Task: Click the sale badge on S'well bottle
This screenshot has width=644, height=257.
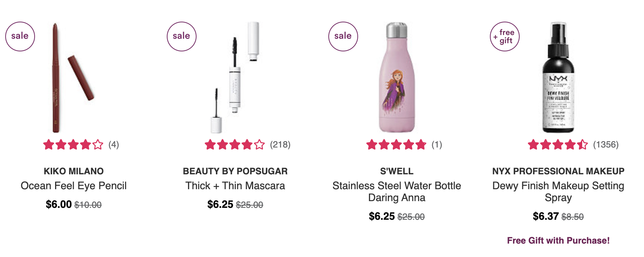Action: (x=343, y=37)
